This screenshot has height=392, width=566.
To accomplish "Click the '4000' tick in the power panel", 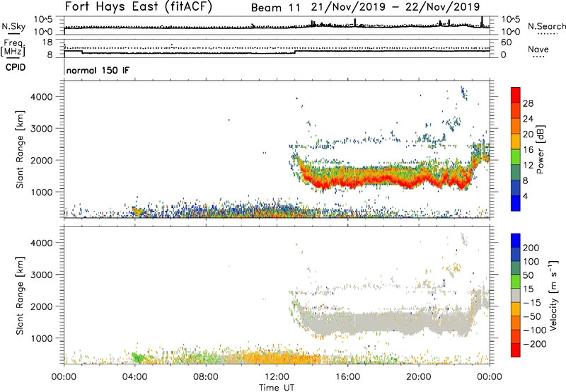I will coord(41,97).
